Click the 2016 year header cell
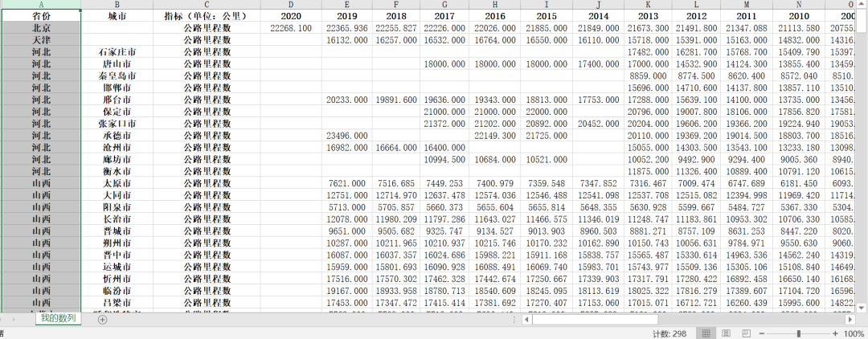Viewport: 868px width, 339px height. click(x=495, y=16)
